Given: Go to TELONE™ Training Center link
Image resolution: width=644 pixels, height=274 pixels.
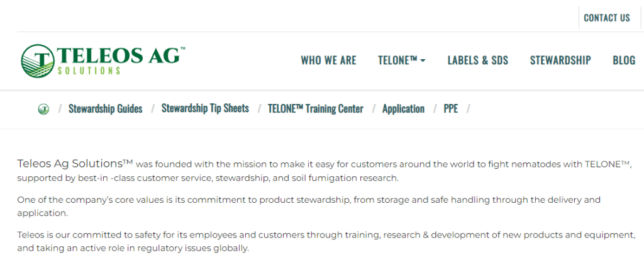Looking at the screenshot, I should (316, 108).
